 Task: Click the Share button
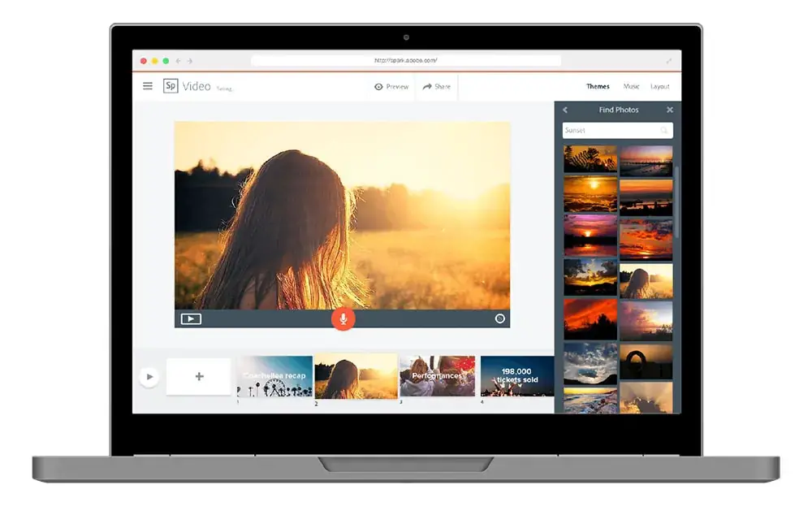coord(437,87)
